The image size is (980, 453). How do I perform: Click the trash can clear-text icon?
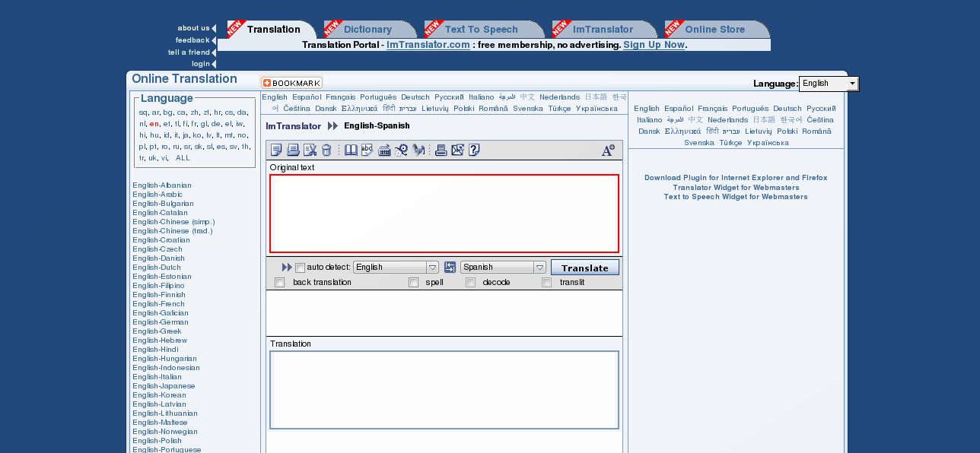pos(326,150)
